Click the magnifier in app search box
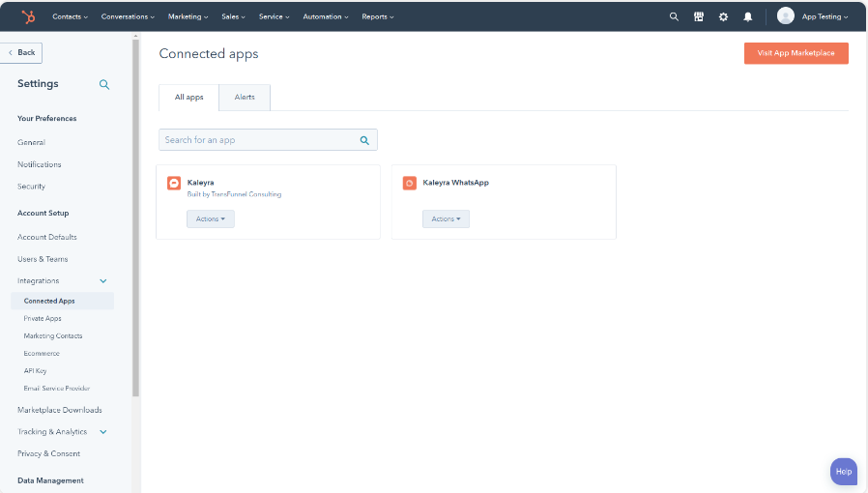 tap(364, 140)
